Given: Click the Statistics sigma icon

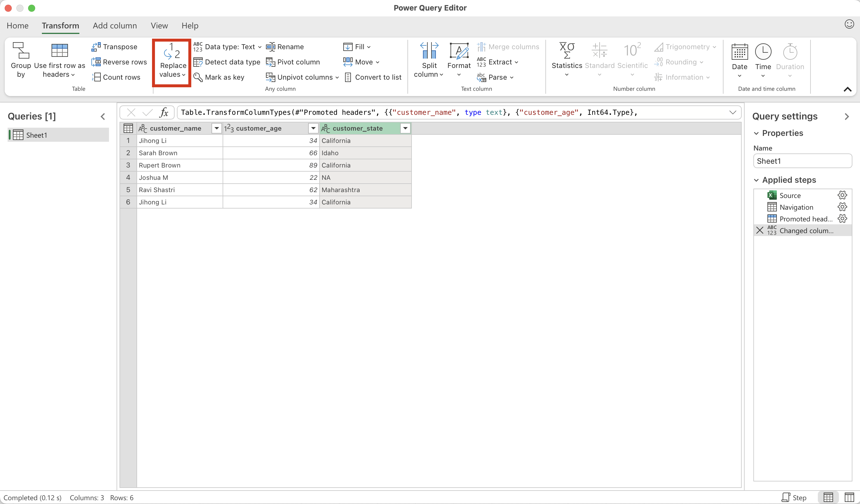Looking at the screenshot, I should coord(566,51).
